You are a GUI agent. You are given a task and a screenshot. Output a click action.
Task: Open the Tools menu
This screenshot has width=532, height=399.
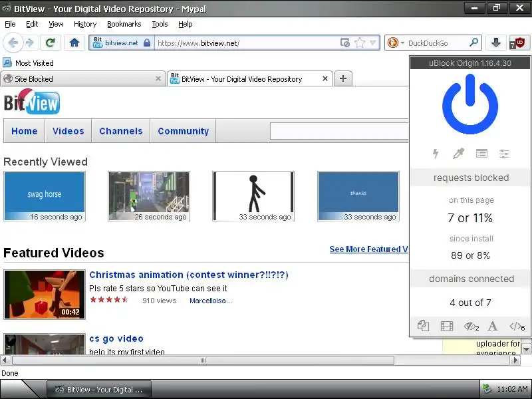tap(160, 24)
